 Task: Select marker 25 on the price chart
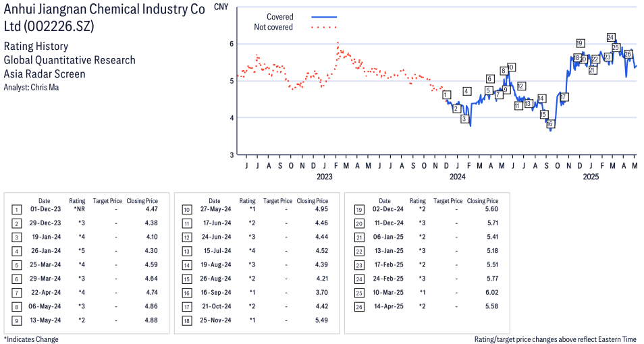tap(616, 48)
